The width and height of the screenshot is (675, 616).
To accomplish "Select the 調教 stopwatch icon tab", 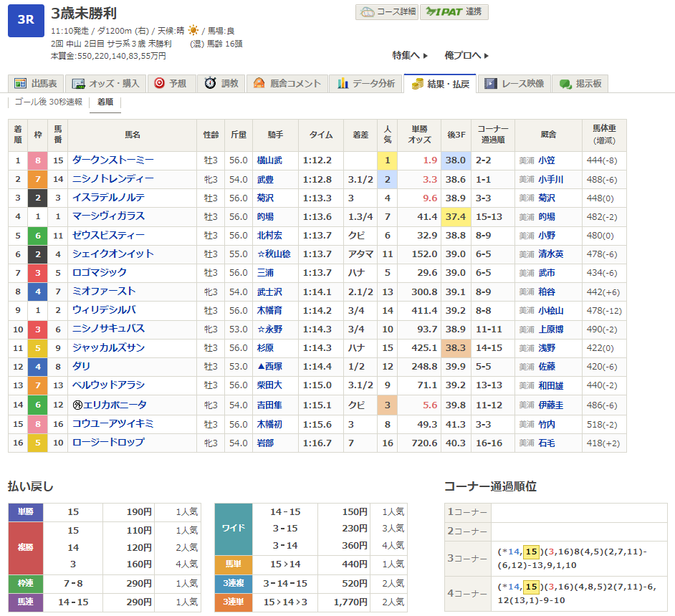I will (221, 84).
